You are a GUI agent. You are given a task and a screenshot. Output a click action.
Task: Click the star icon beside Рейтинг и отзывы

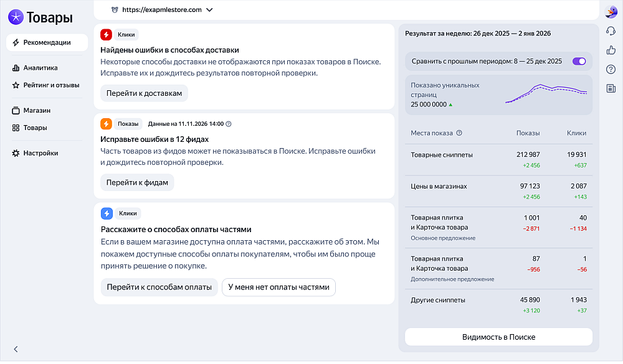pyautogui.click(x=16, y=85)
